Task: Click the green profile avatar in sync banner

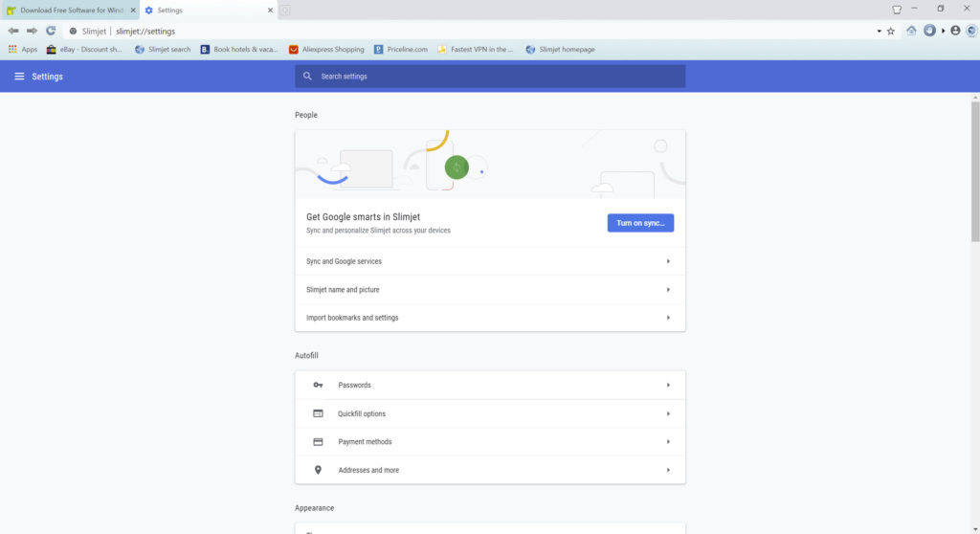Action: [457, 167]
